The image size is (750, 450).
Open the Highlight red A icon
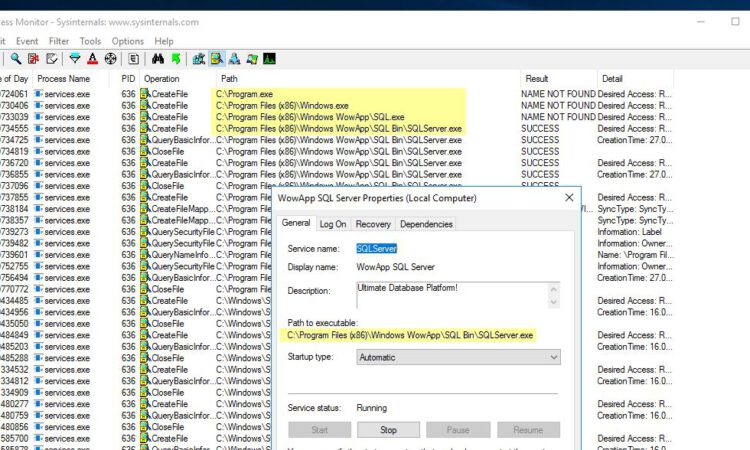pyautogui.click(x=92, y=59)
